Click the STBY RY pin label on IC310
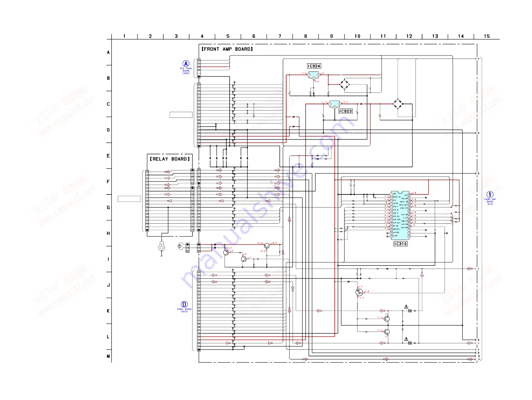The height and width of the screenshot is (400, 532). (404, 208)
